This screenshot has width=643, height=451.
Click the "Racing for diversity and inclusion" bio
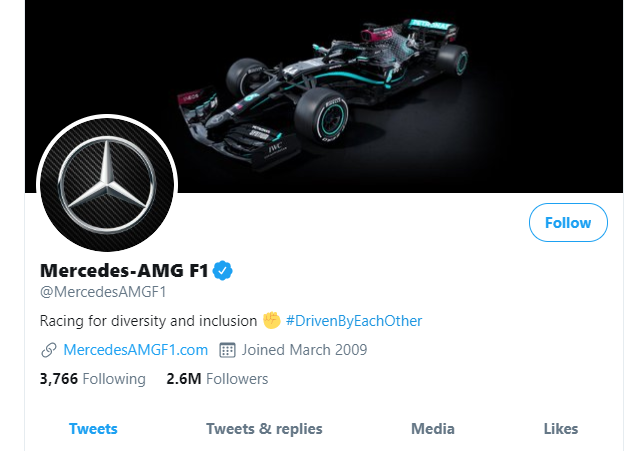pyautogui.click(x=148, y=321)
